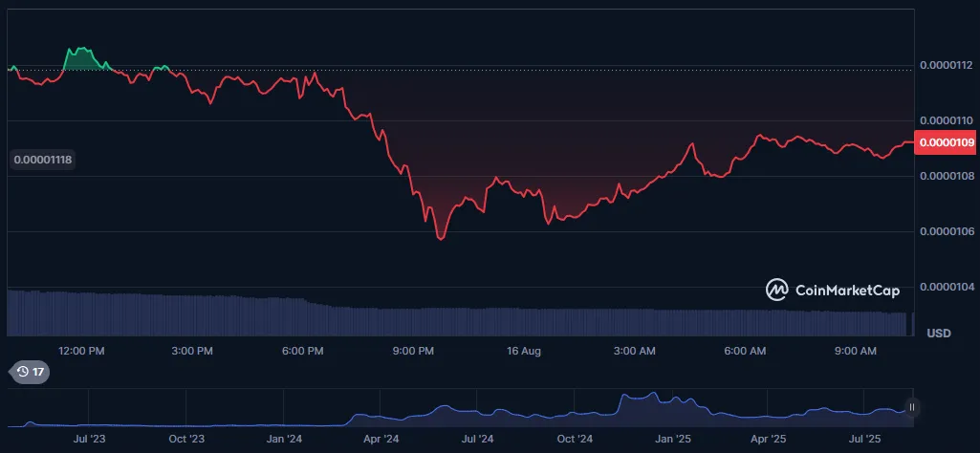Click the USD currency label
980x453 pixels.
pyautogui.click(x=938, y=333)
